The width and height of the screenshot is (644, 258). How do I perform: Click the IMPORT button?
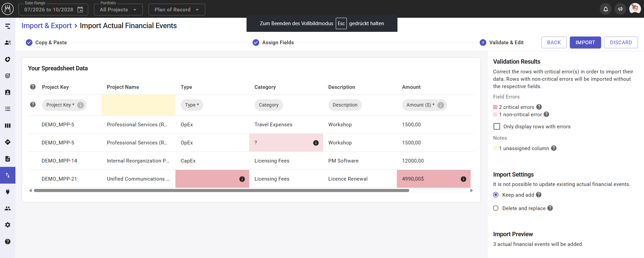tap(585, 43)
